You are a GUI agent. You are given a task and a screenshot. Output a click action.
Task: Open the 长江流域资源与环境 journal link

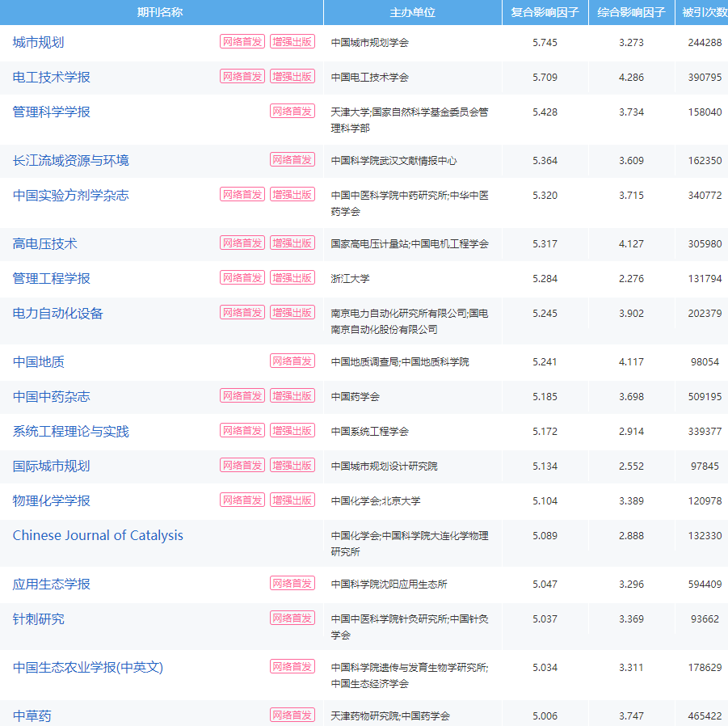click(71, 160)
